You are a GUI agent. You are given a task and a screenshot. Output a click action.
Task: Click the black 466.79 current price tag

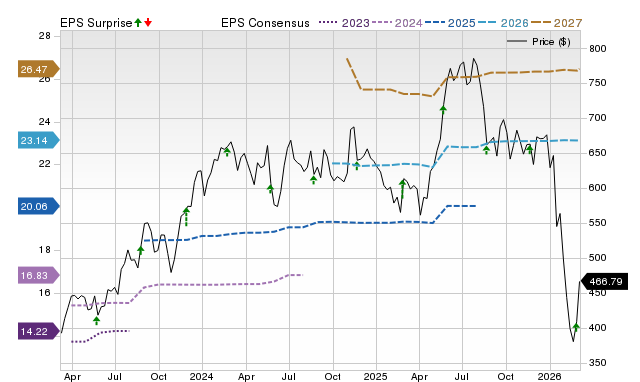click(604, 282)
